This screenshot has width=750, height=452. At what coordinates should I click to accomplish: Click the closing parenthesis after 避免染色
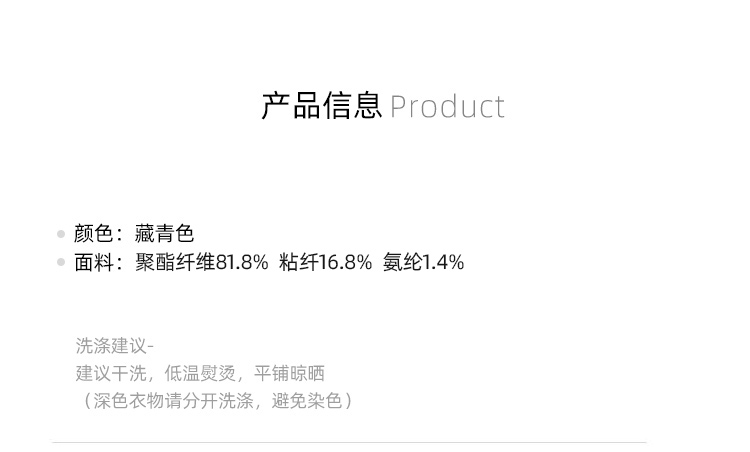tap(347, 401)
